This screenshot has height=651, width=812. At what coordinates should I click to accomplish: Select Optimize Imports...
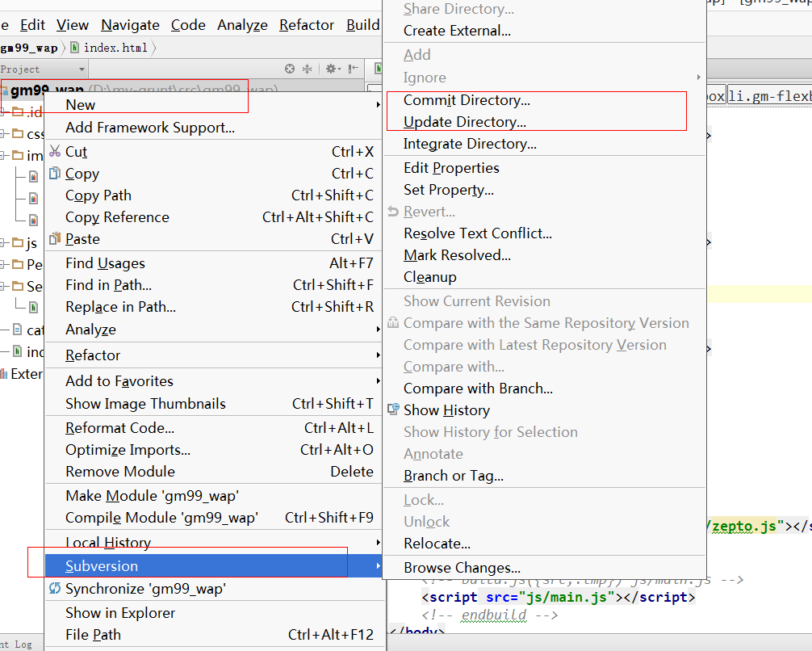(214, 450)
